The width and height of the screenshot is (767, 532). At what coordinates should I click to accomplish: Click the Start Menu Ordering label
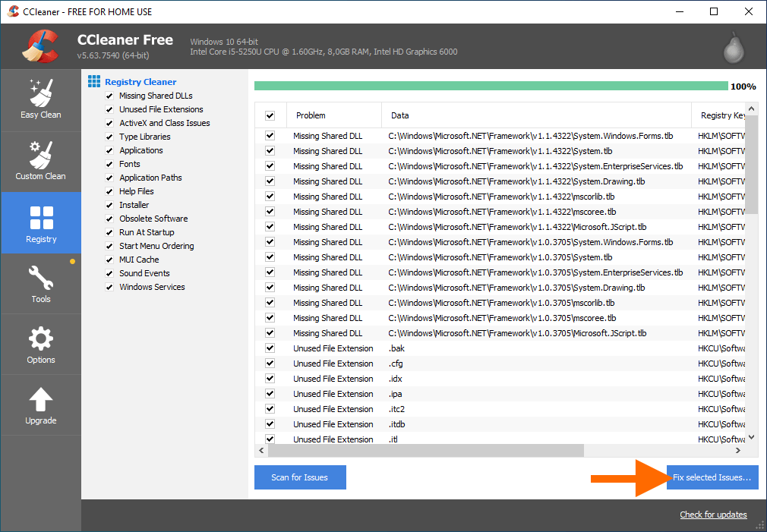click(x=156, y=246)
